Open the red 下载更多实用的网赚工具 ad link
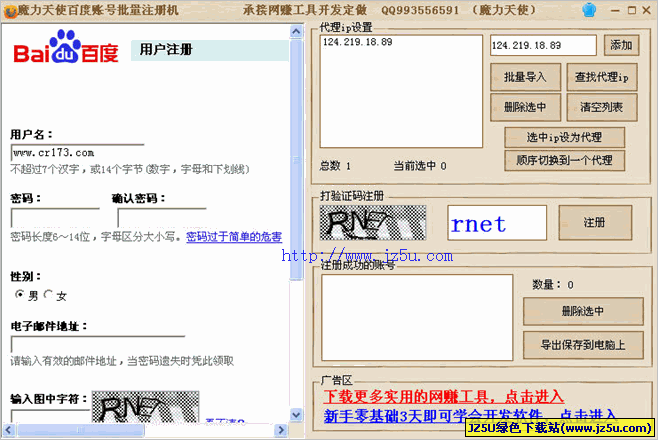Viewport: 658px width, 440px height. [x=444, y=396]
